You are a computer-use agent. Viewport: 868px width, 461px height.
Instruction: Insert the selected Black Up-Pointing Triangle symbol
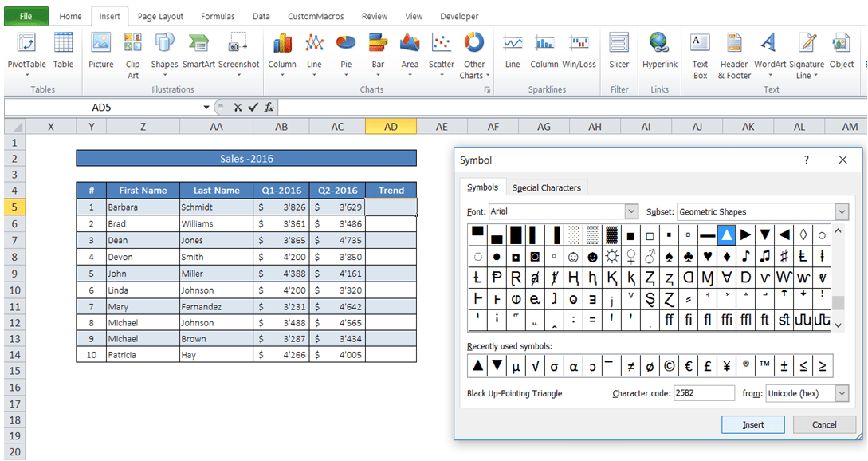752,424
